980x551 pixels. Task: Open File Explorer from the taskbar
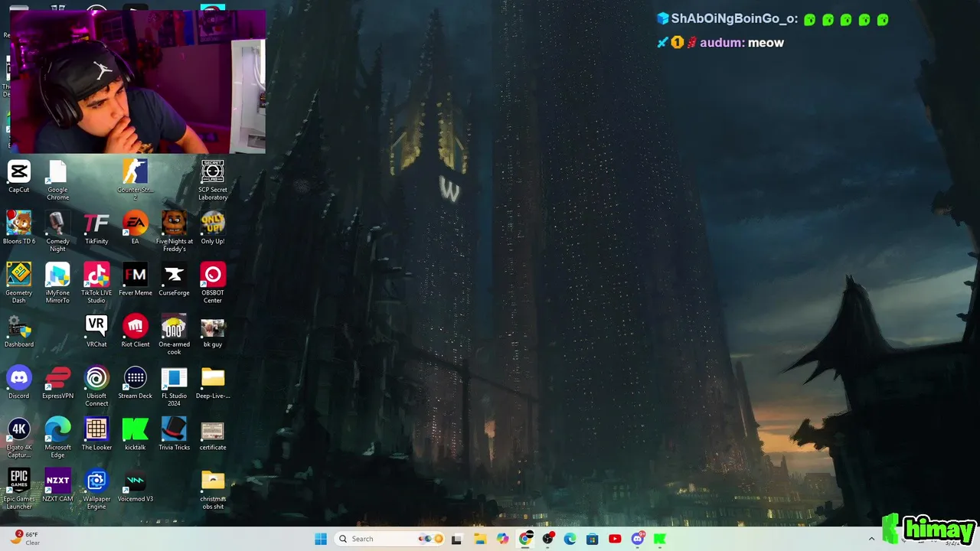(x=480, y=539)
